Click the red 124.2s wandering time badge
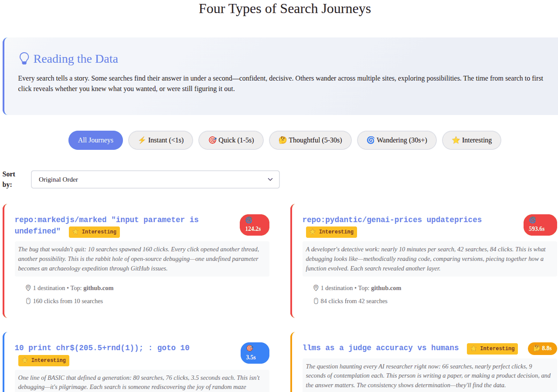The height and width of the screenshot is (392, 558). click(x=255, y=225)
